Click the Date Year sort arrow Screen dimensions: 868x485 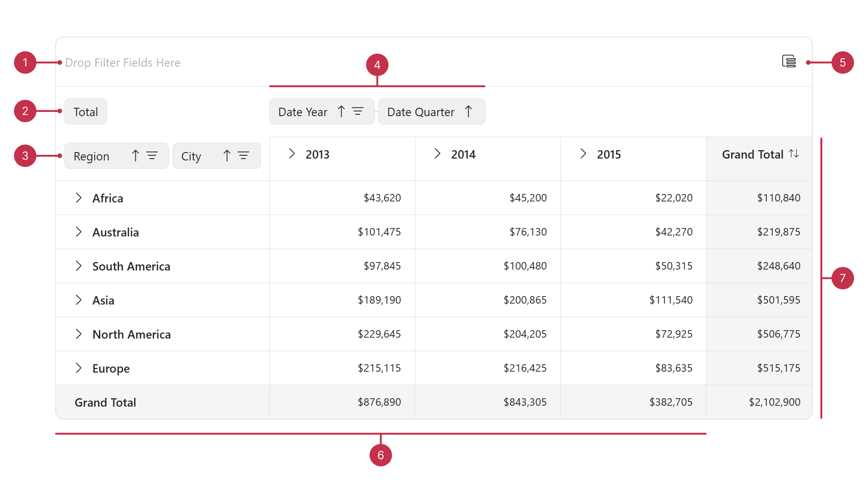[341, 111]
